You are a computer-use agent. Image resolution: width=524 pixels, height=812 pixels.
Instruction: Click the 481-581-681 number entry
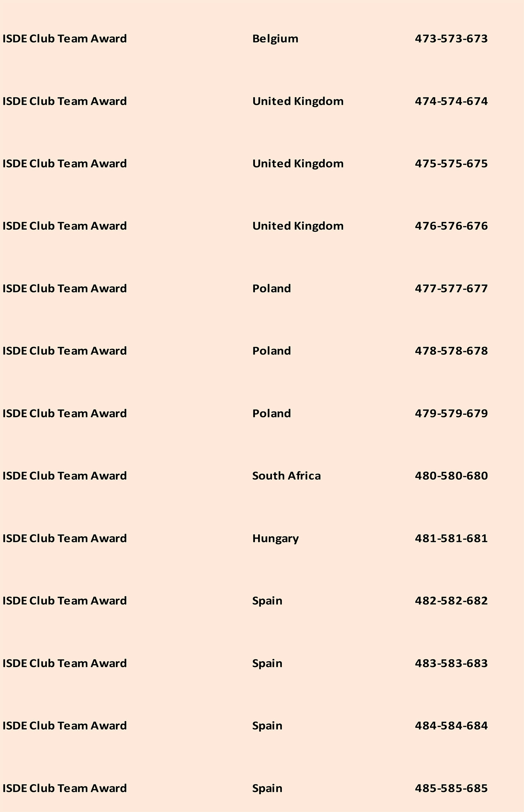pos(451,538)
